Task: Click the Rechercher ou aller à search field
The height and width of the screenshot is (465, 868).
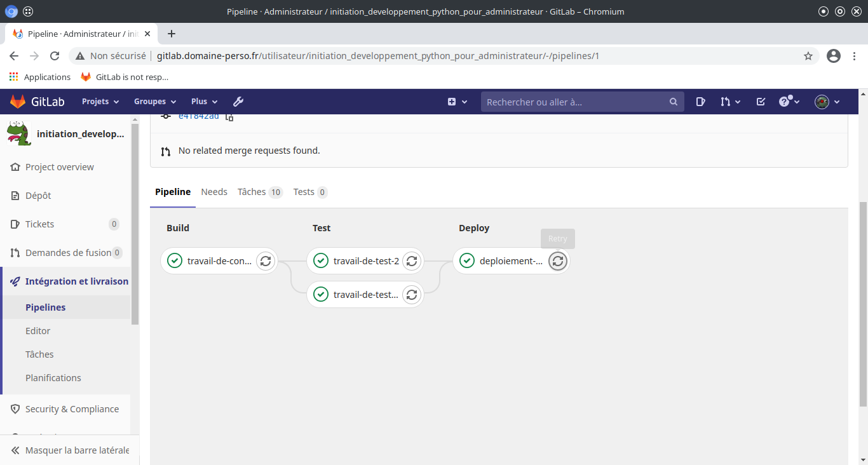Action: pos(575,102)
